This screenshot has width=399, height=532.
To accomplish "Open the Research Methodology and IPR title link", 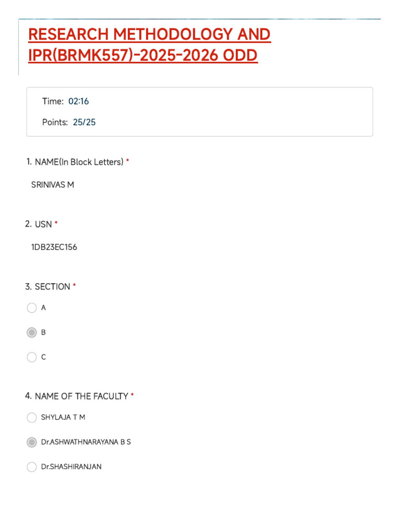I will tap(150, 45).
